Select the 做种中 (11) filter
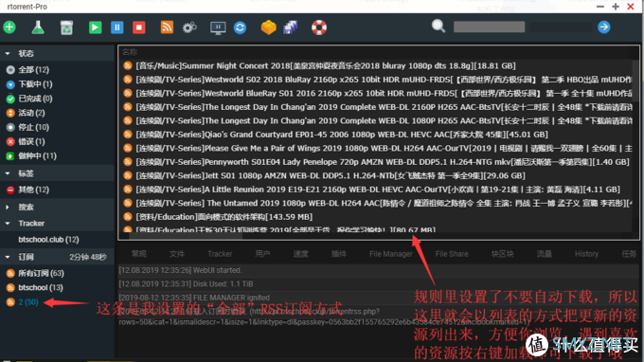 coord(37,156)
